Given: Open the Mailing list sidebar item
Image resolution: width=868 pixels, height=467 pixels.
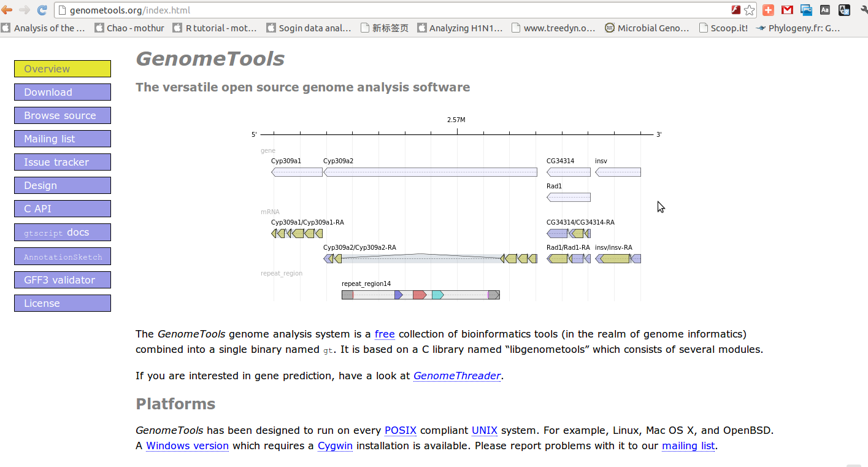Looking at the screenshot, I should 63,139.
